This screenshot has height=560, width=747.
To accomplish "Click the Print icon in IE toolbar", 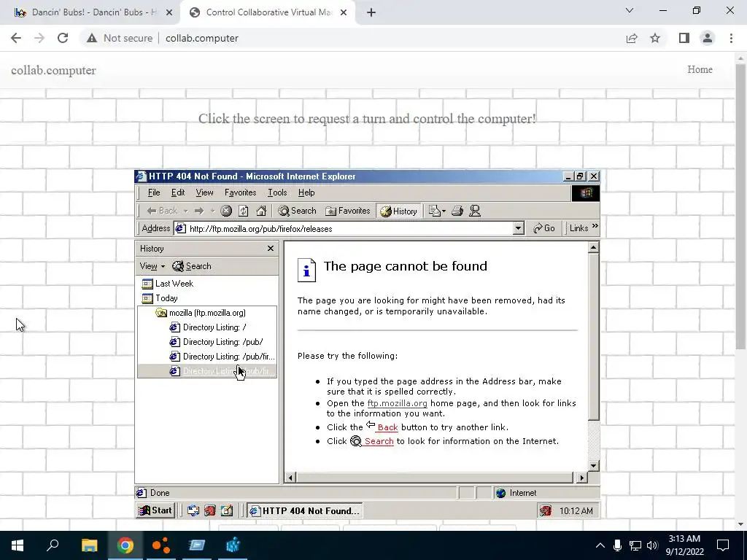I will pos(457,211).
